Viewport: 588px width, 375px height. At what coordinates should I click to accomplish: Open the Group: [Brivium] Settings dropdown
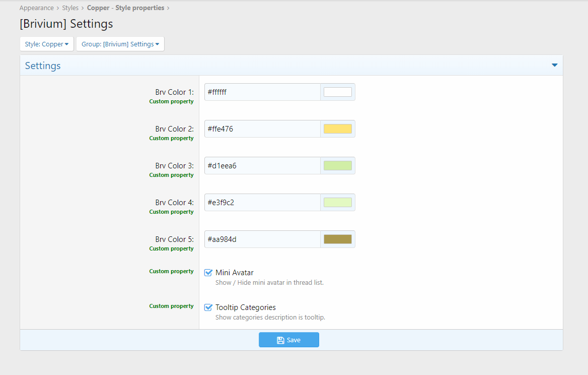point(120,44)
